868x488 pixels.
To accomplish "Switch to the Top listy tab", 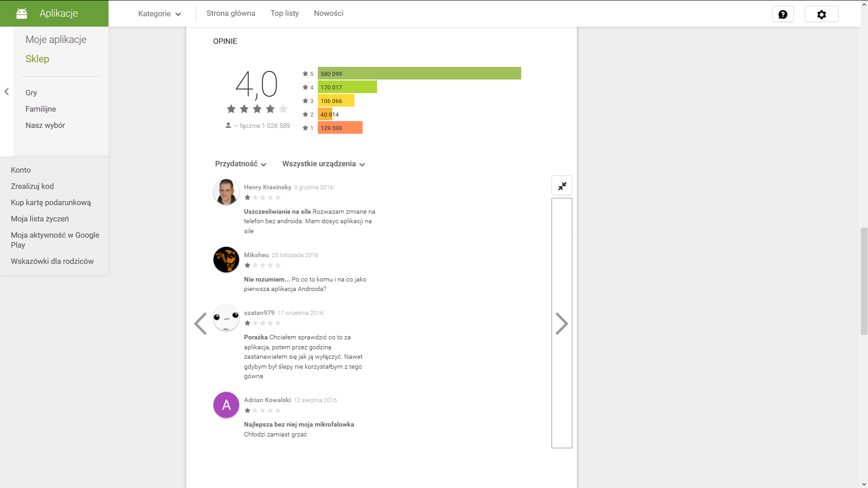I will tap(284, 14).
